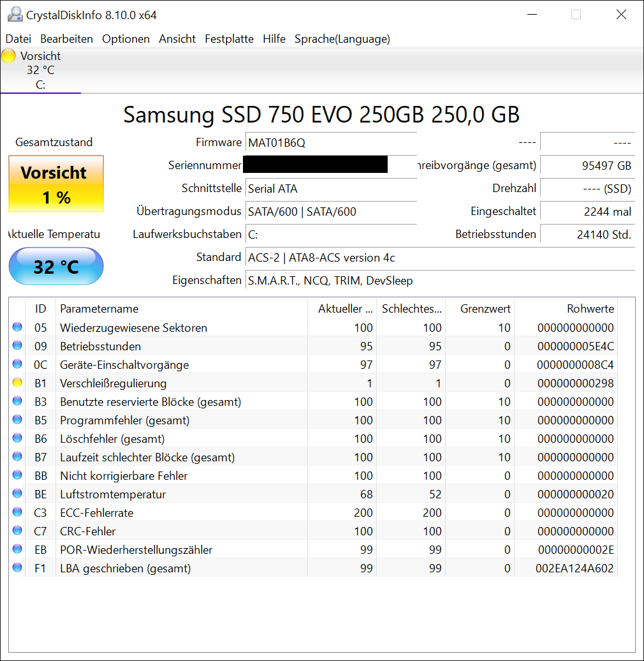Click yellow status dot for Verschleißregulierung
The height and width of the screenshot is (661, 644).
tap(17, 382)
